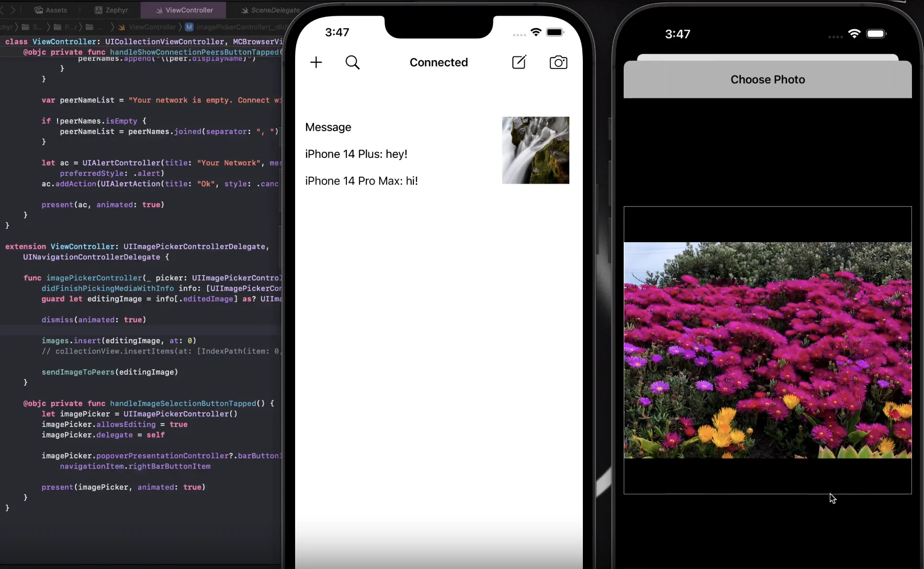Click the sendImageToPeers code line
Screen dimensions: 924x569
[110, 372]
